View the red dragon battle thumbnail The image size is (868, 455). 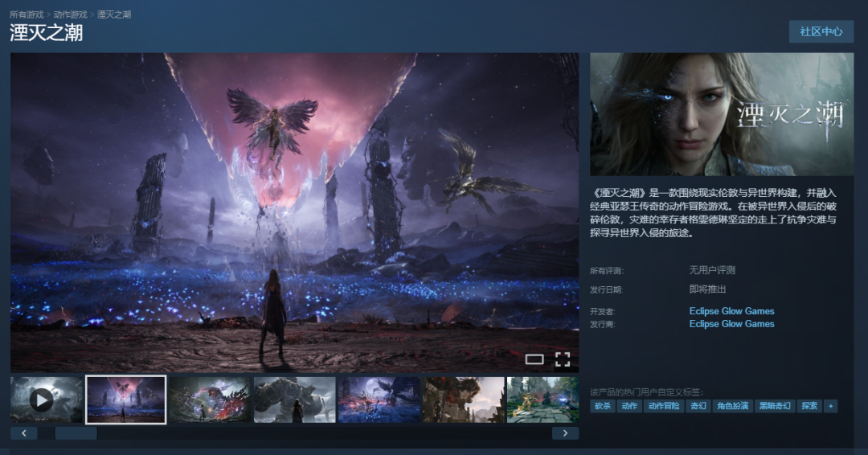(210, 400)
